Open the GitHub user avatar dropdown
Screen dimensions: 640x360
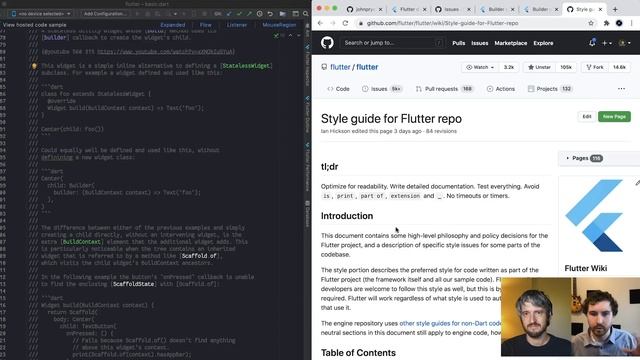point(624,43)
